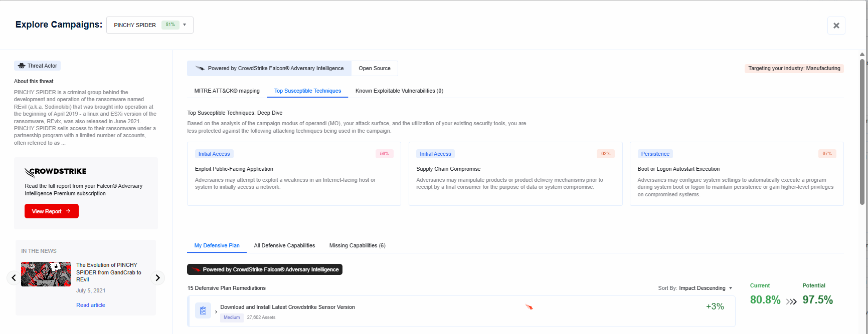This screenshot has height=334, width=868.
Task: Open the Supply Chain Compromise card
Action: tap(515, 174)
